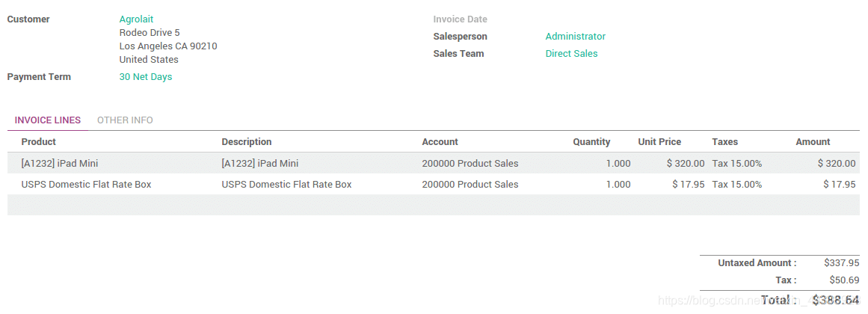Sort by the Quantity column header
The width and height of the screenshot is (868, 314).
[591, 142]
